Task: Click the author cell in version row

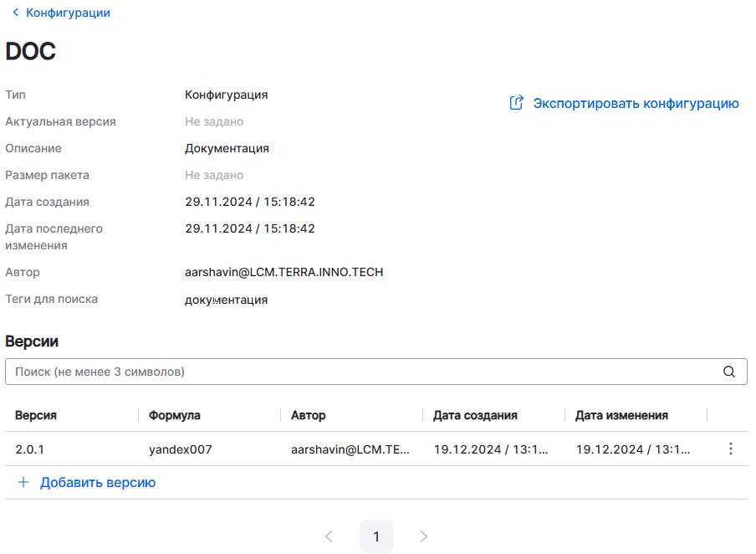Action: pyautogui.click(x=350, y=449)
